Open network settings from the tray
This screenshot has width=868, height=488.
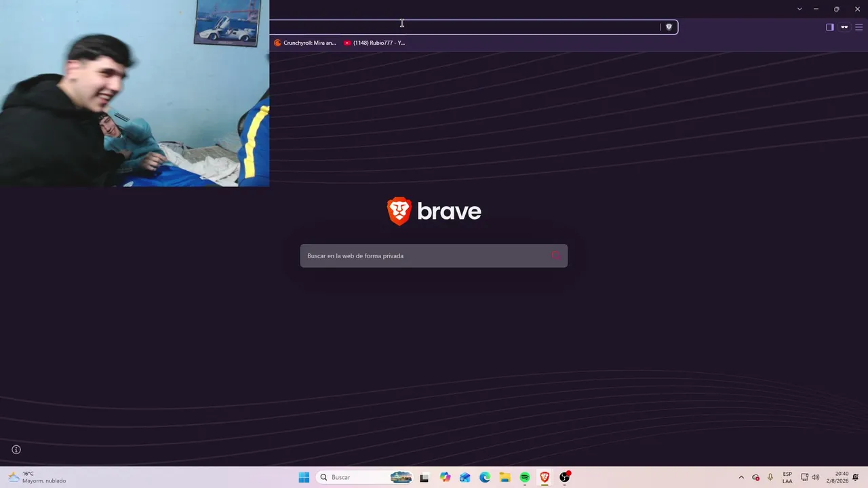804,477
